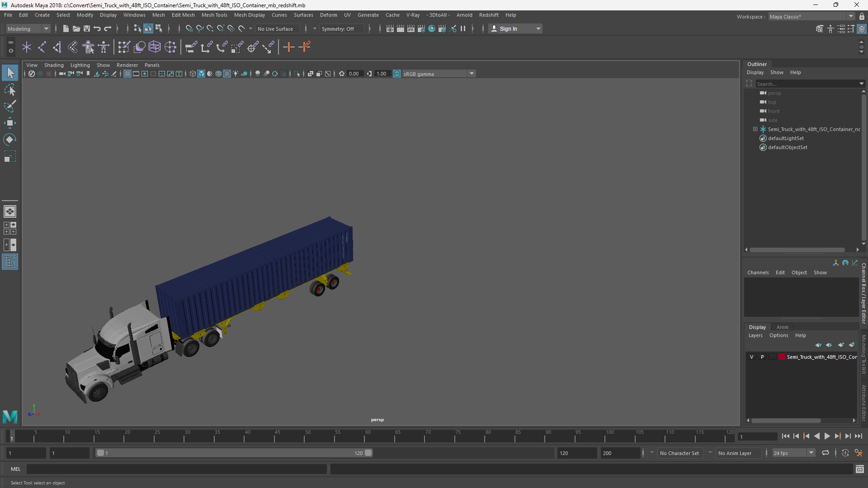Click No Live Surface field
868x488 pixels.
click(x=278, y=28)
